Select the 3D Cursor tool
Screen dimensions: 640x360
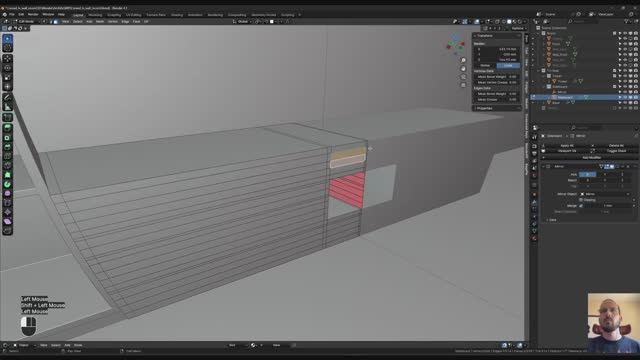7,48
